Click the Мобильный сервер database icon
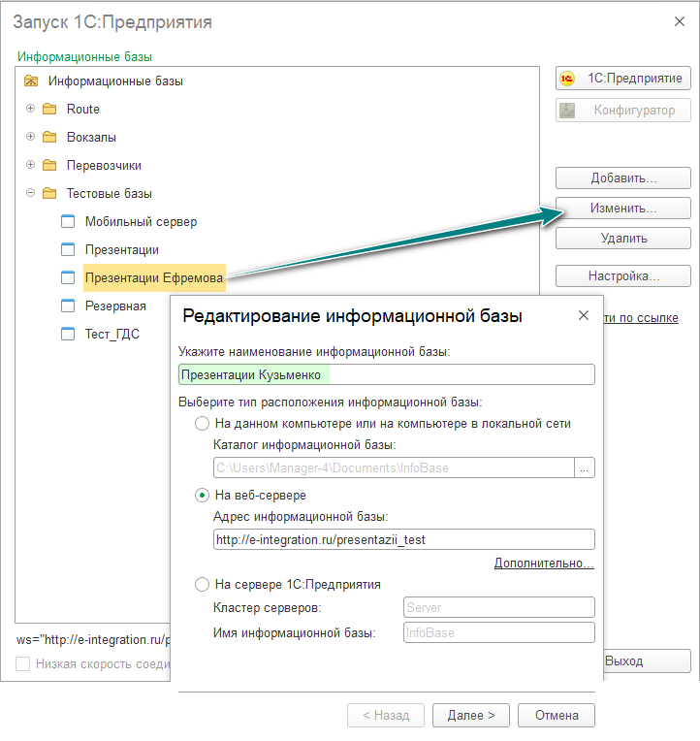 (x=68, y=222)
